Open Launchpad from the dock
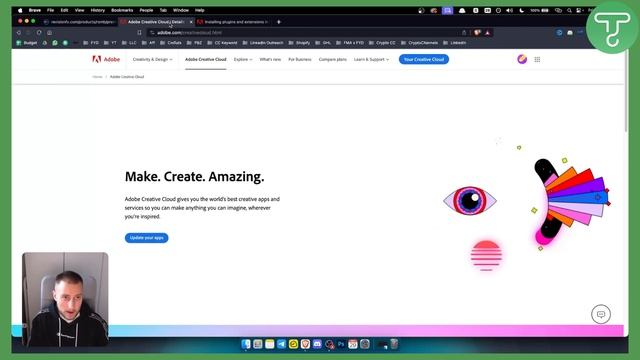 258,344
